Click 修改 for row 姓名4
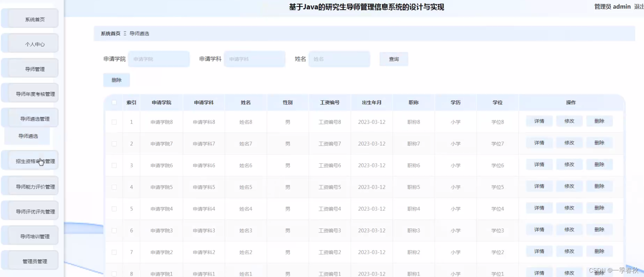Image resolution: width=644 pixels, height=277 pixels. (x=569, y=208)
